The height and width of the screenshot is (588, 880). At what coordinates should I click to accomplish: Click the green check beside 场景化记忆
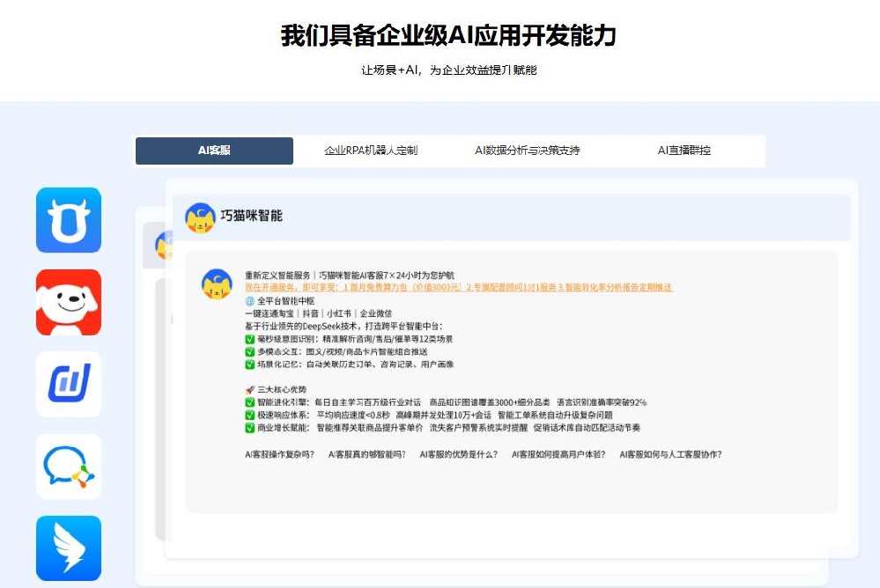pyautogui.click(x=250, y=364)
